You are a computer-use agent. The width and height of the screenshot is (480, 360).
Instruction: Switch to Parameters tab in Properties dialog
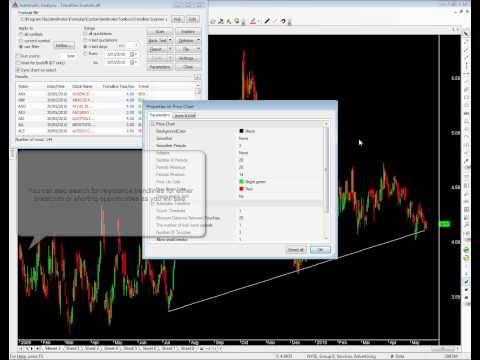pos(160,115)
